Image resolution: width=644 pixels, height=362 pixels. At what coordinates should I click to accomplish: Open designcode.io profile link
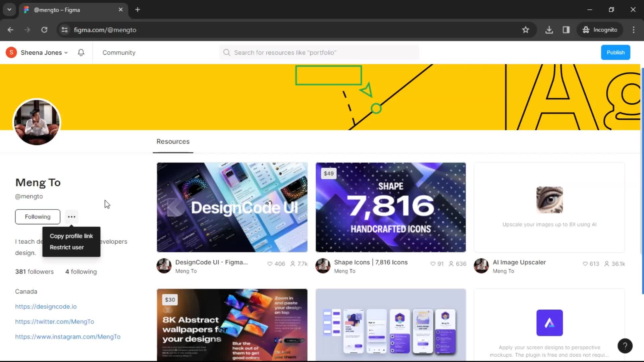pyautogui.click(x=46, y=306)
